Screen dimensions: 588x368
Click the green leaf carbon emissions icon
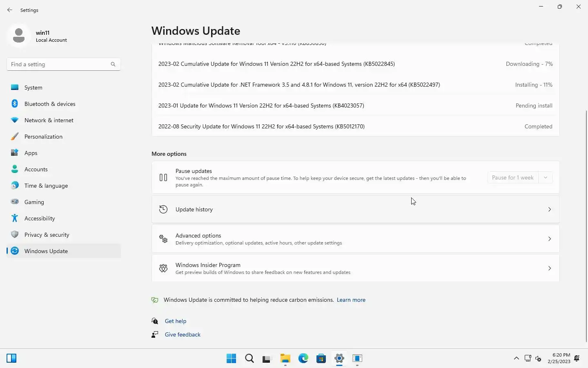[155, 300]
